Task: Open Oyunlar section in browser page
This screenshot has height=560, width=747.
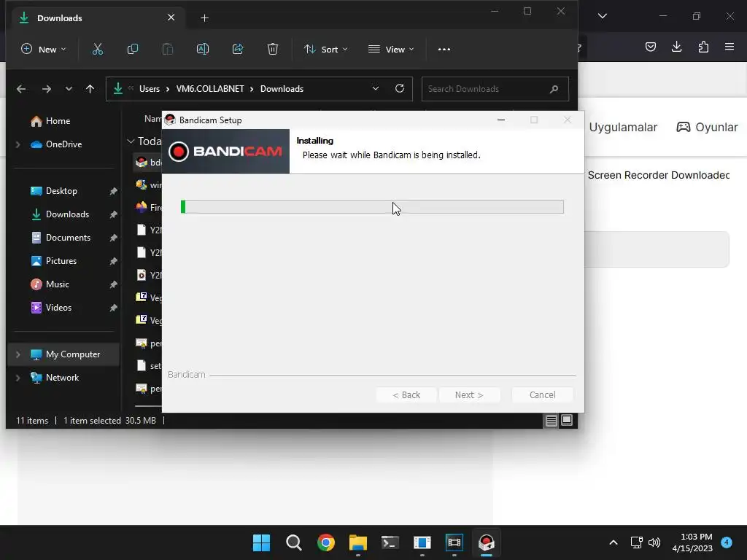Action: click(x=707, y=127)
